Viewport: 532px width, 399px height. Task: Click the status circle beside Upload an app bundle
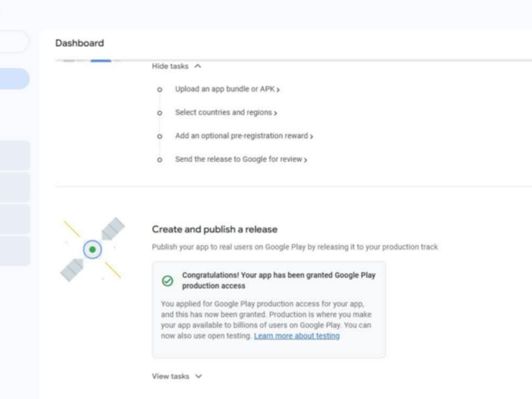[x=160, y=89]
